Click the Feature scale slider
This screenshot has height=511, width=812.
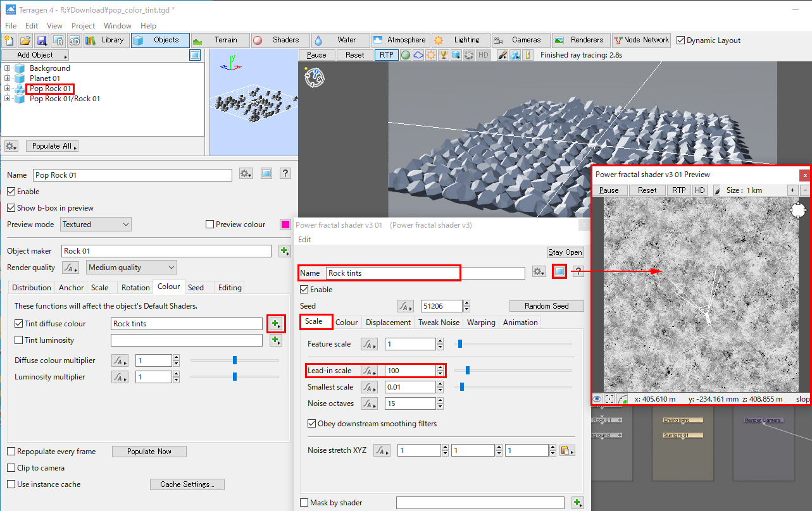(460, 344)
